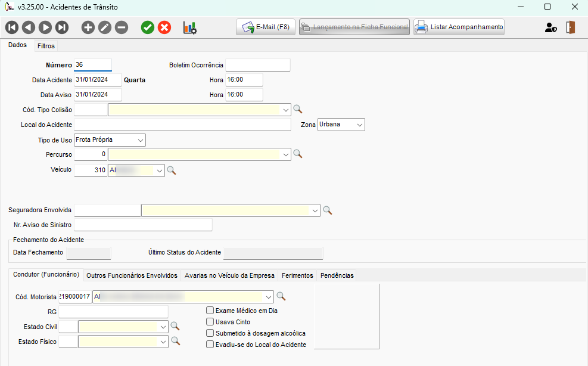Viewport: 588px width, 366px height.
Task: Toggle Usava Cinto checkbox
Action: tap(210, 322)
